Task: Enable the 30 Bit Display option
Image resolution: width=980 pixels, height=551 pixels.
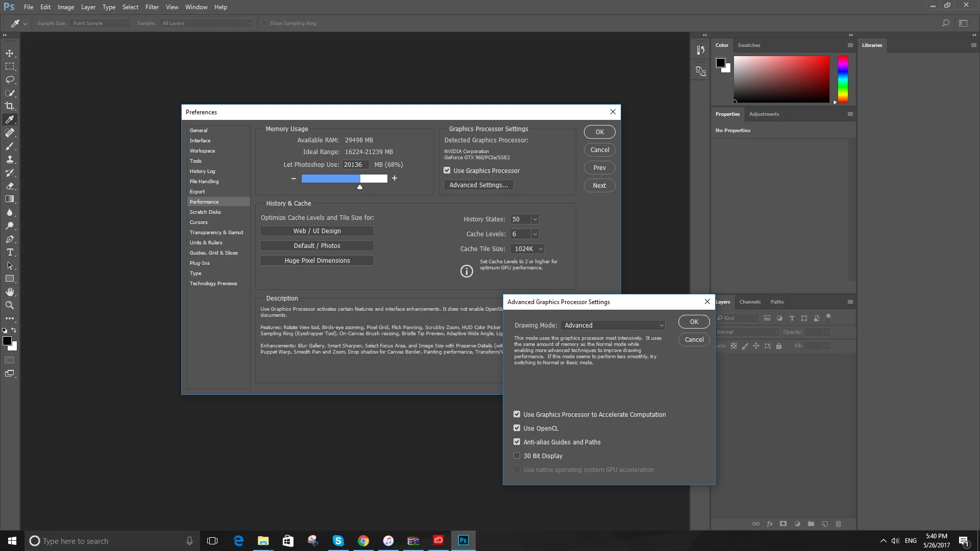Action: 517,456
